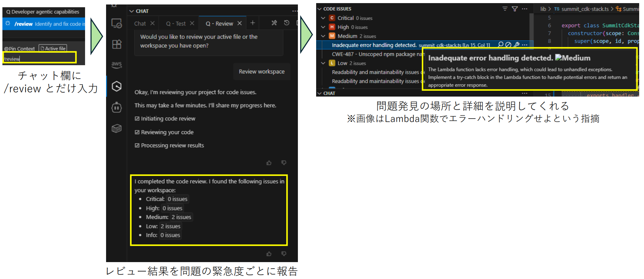The image size is (644, 279).
Task: Open the Extensions view icon
Action: (117, 44)
